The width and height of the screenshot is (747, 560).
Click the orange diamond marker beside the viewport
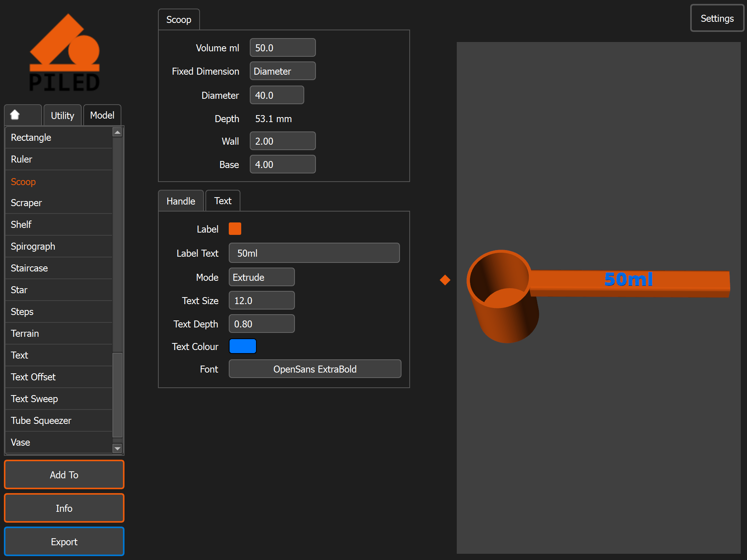[445, 280]
